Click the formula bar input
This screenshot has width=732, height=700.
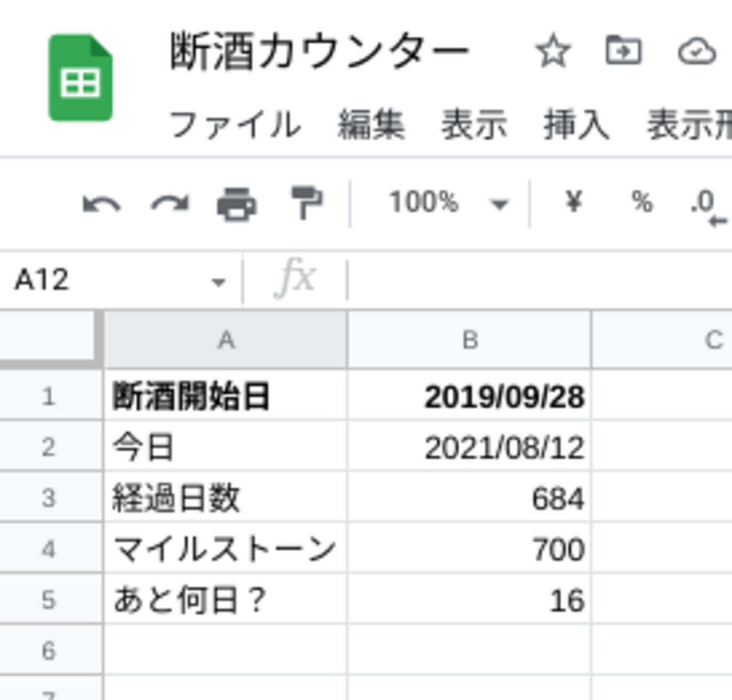click(535, 280)
